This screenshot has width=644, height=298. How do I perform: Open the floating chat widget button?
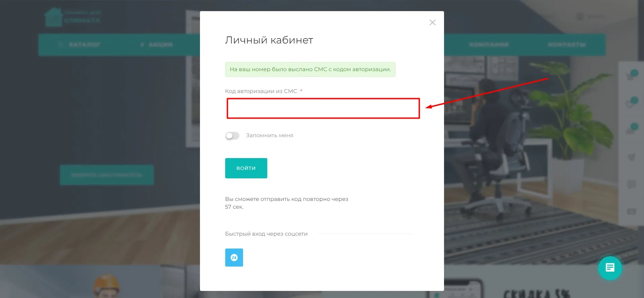pyautogui.click(x=610, y=268)
